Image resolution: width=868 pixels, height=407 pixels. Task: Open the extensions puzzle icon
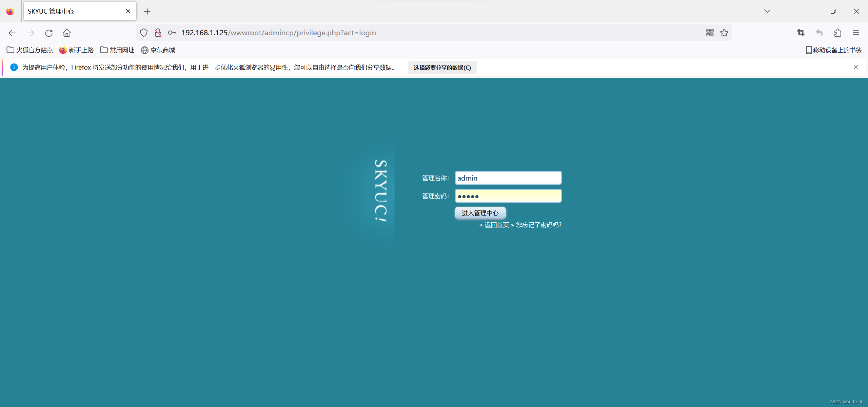837,33
